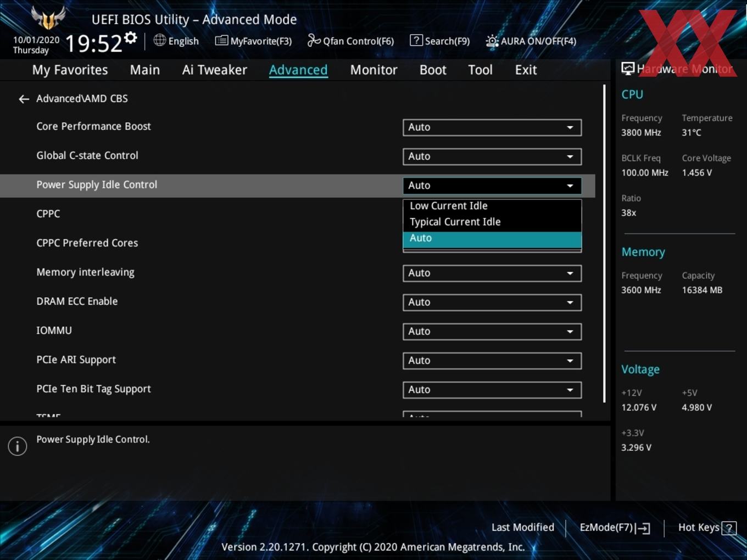Open Core Performance Boost dropdown
The image size is (747, 560).
[492, 127]
